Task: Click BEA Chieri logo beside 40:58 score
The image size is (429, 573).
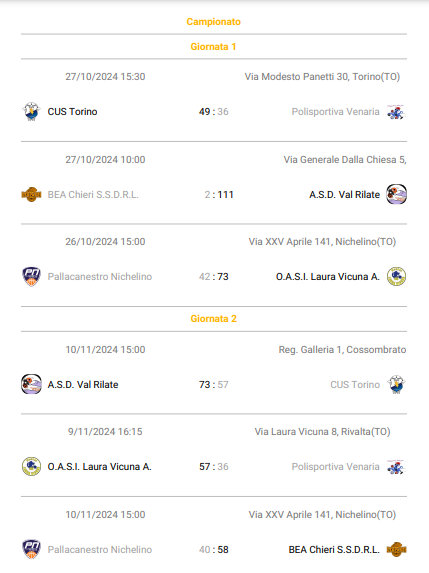Action: (x=396, y=549)
